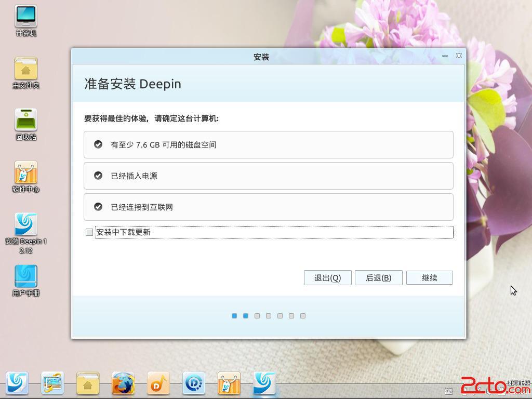Click the 要获得最佳的体验 instruction text
Image resolution: width=532 pixels, height=399 pixels.
pos(151,118)
